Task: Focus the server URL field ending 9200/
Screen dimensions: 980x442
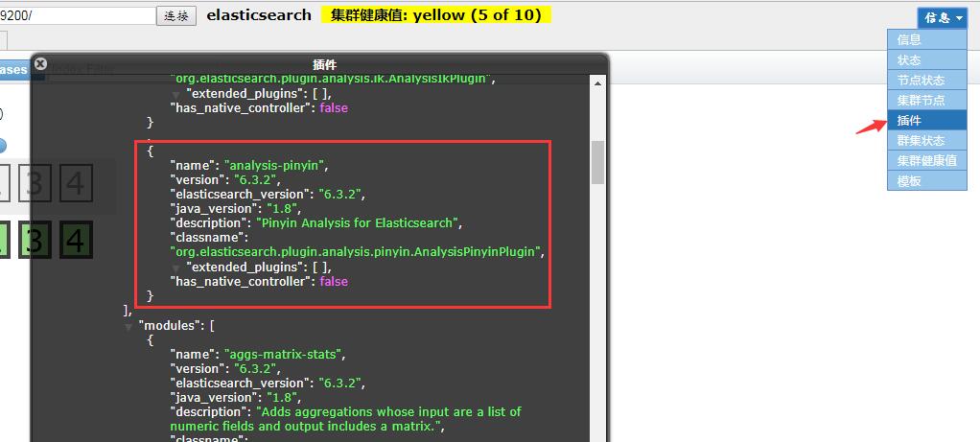Action: 78,16
